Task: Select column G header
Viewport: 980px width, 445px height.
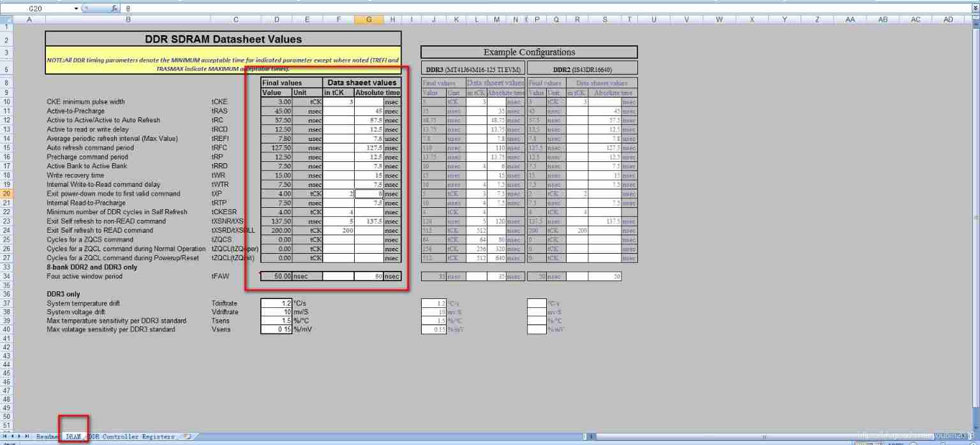Action: (x=369, y=20)
